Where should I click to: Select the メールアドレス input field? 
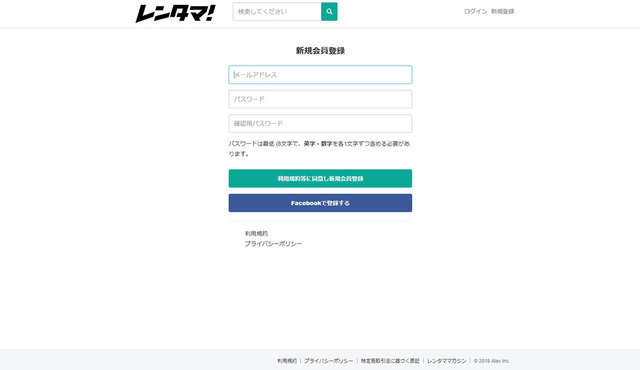320,75
